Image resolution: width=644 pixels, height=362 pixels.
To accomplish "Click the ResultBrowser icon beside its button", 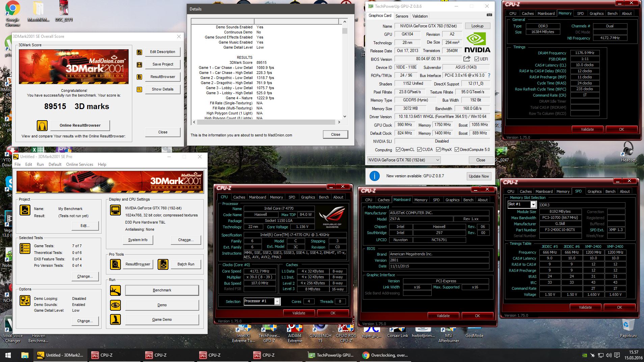I will tap(139, 77).
